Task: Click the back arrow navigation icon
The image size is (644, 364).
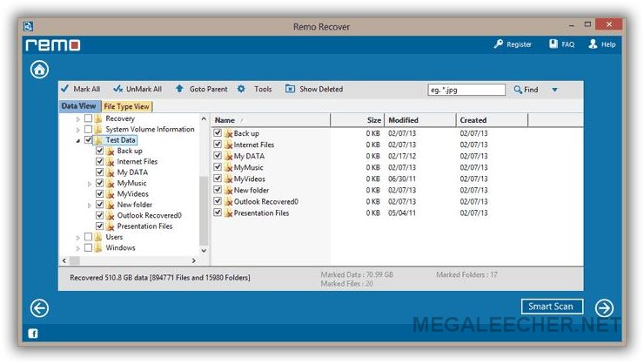Action: (39, 308)
